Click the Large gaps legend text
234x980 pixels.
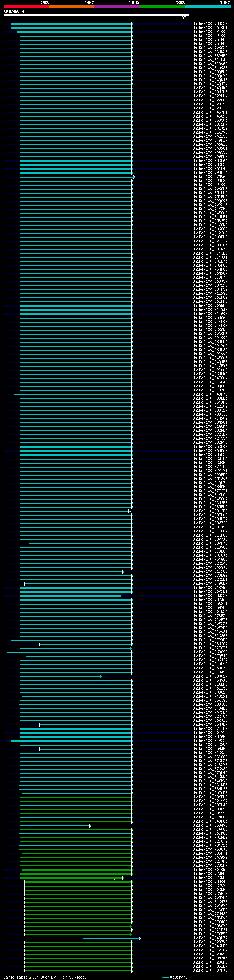pos(45,977)
